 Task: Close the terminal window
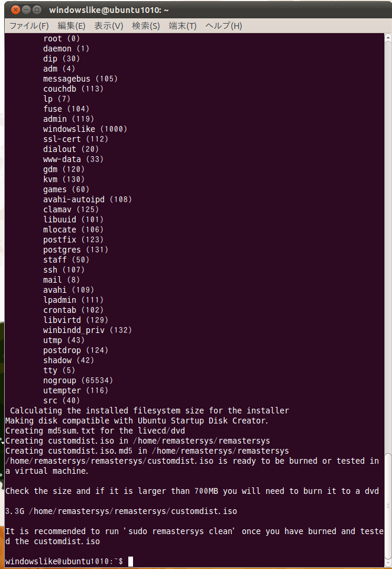(x=15, y=10)
